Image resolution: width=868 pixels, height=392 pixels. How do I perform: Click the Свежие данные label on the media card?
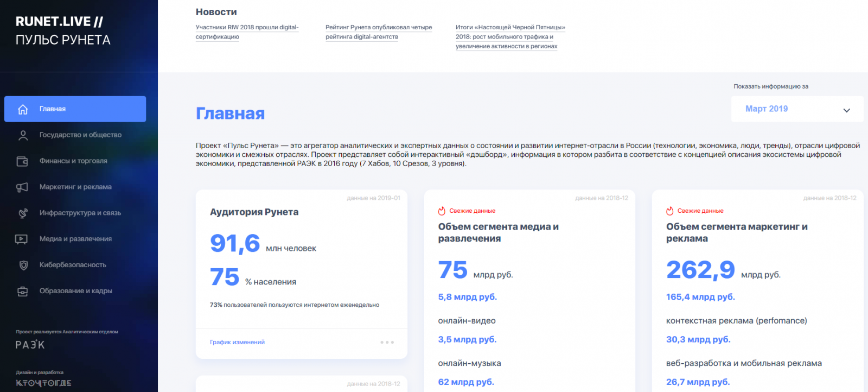(x=472, y=211)
